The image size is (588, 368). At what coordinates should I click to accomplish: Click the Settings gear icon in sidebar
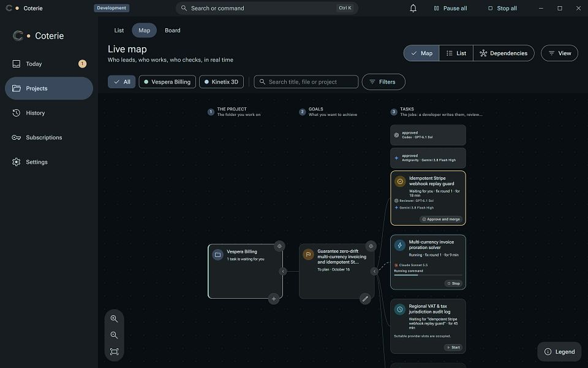[x=16, y=162]
